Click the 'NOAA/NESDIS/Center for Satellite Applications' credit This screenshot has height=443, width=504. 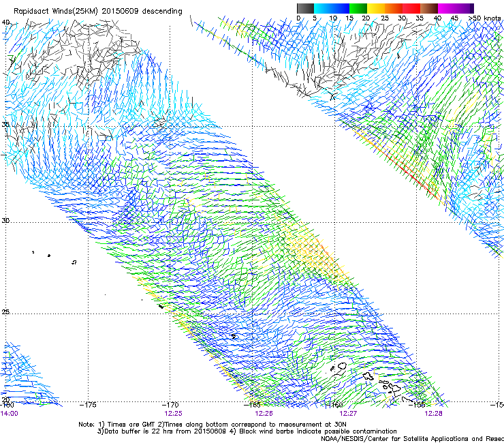(412, 439)
